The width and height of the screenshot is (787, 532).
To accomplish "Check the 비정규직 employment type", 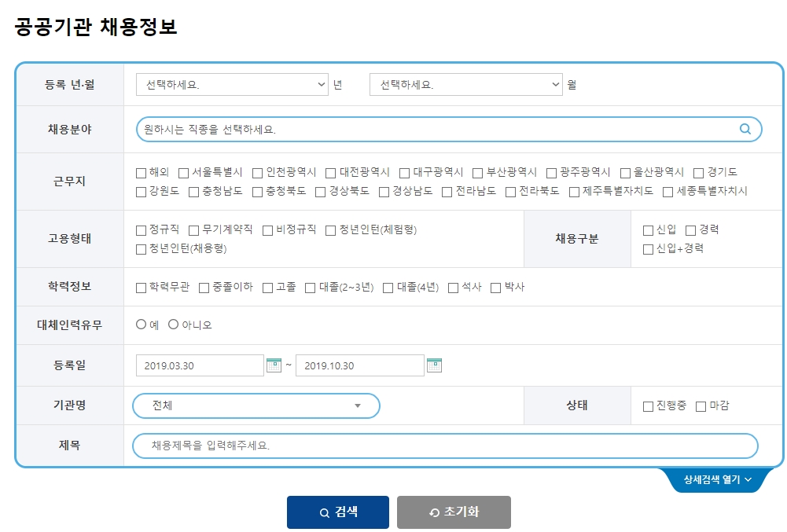I will [267, 230].
